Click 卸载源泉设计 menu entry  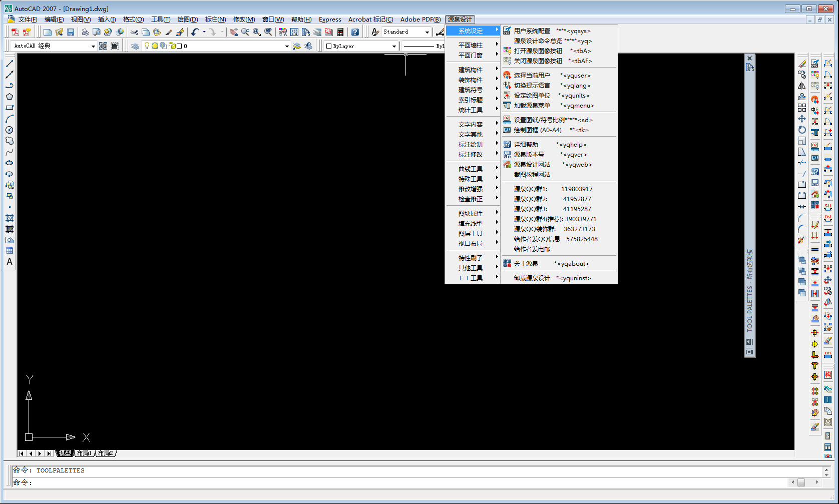coord(559,278)
